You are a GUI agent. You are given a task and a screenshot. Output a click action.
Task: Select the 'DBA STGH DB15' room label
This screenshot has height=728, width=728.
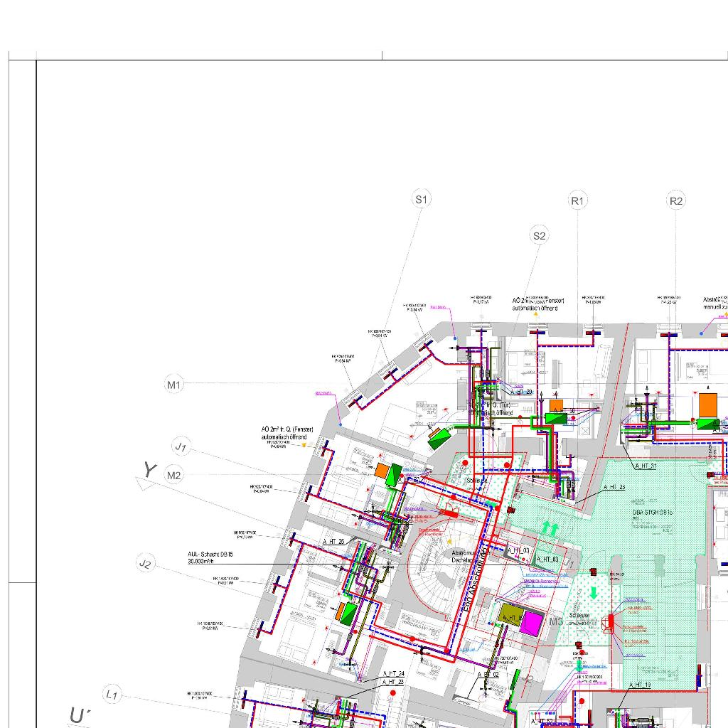click(653, 512)
